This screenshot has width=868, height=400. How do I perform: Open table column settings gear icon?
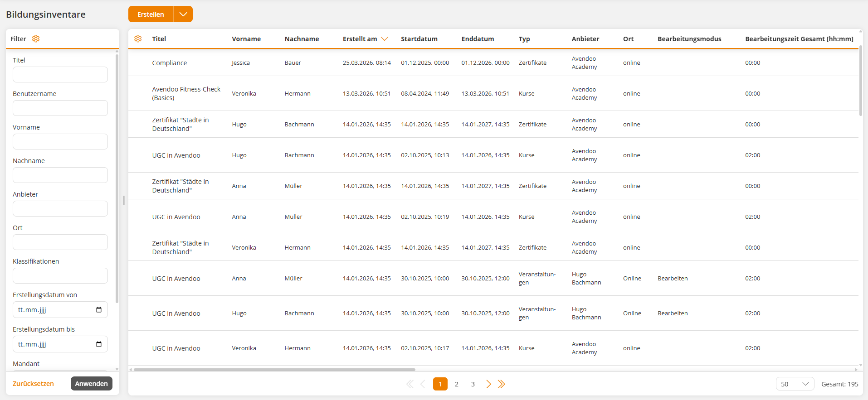(x=138, y=39)
